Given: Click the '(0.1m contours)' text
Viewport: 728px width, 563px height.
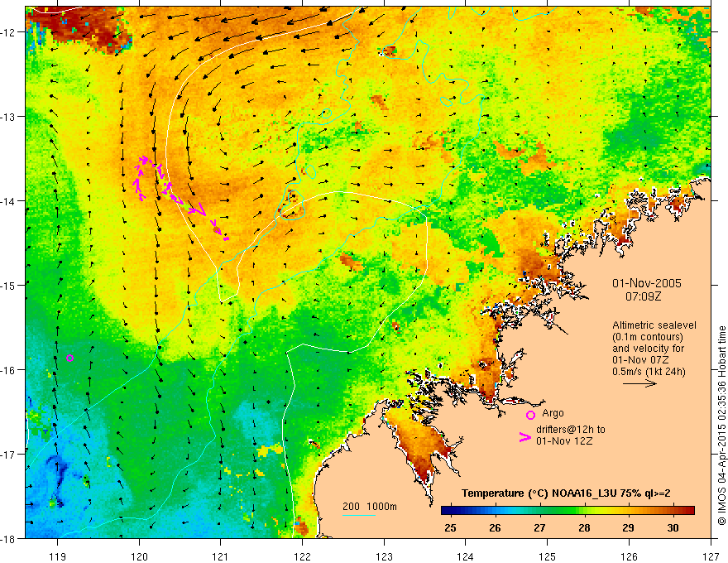Looking at the screenshot, I should tap(648, 337).
